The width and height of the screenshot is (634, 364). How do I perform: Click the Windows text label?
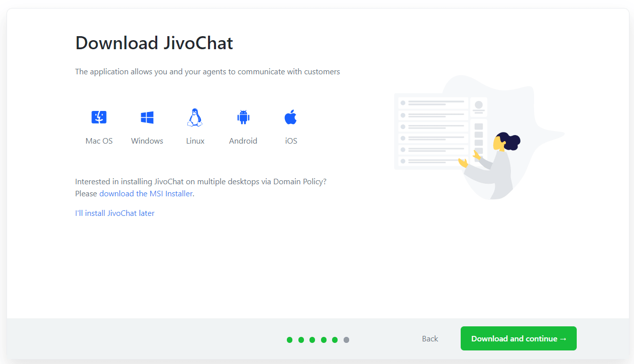pyautogui.click(x=147, y=141)
